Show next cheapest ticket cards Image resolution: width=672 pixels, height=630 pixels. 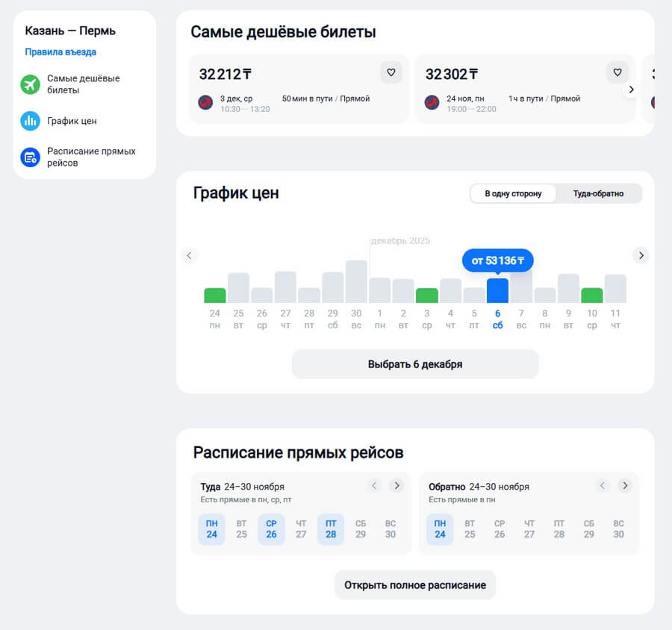pyautogui.click(x=631, y=90)
